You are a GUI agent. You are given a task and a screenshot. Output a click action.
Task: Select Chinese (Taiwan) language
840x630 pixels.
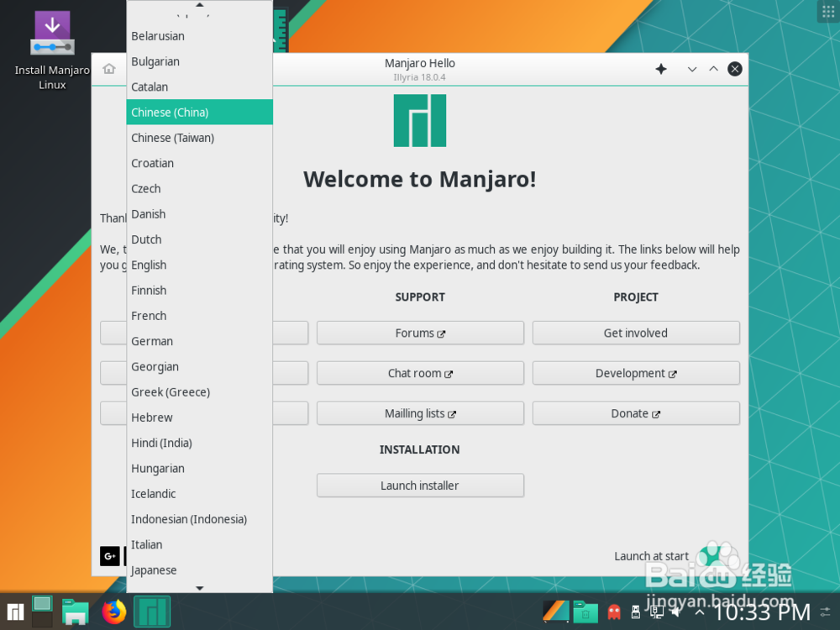200,138
